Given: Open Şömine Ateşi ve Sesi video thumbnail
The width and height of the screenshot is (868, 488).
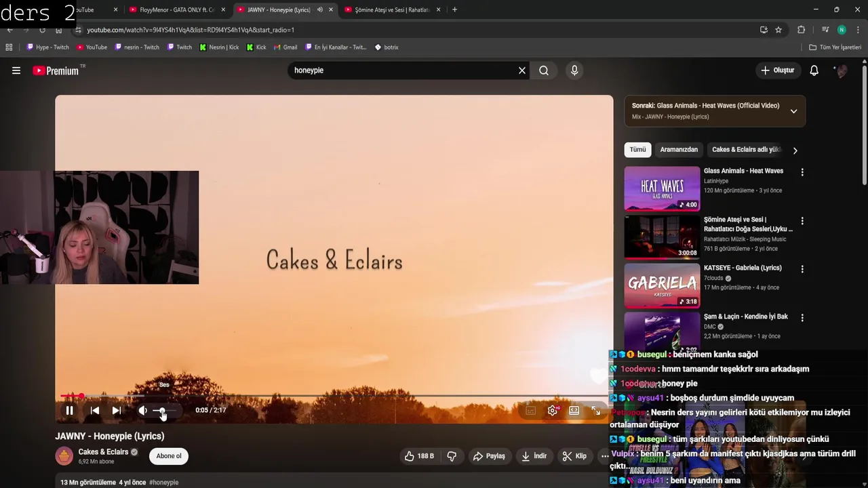Looking at the screenshot, I should click(662, 237).
